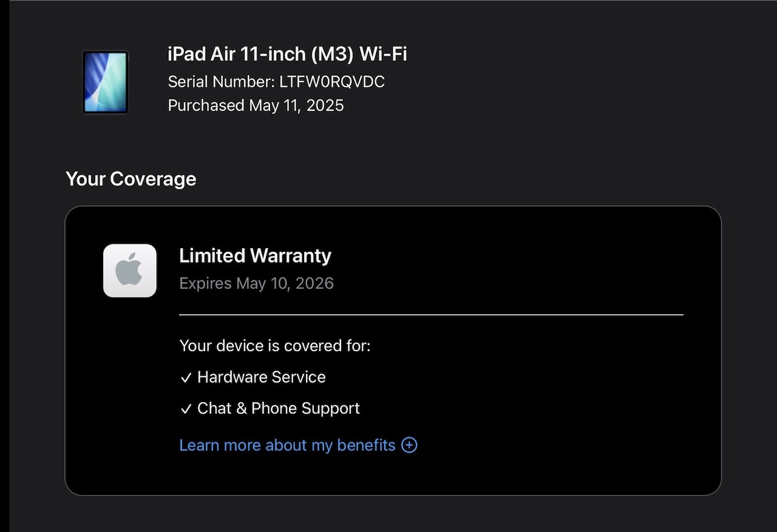The width and height of the screenshot is (777, 532).
Task: Click the Your device is covered for label
Action: (x=274, y=346)
